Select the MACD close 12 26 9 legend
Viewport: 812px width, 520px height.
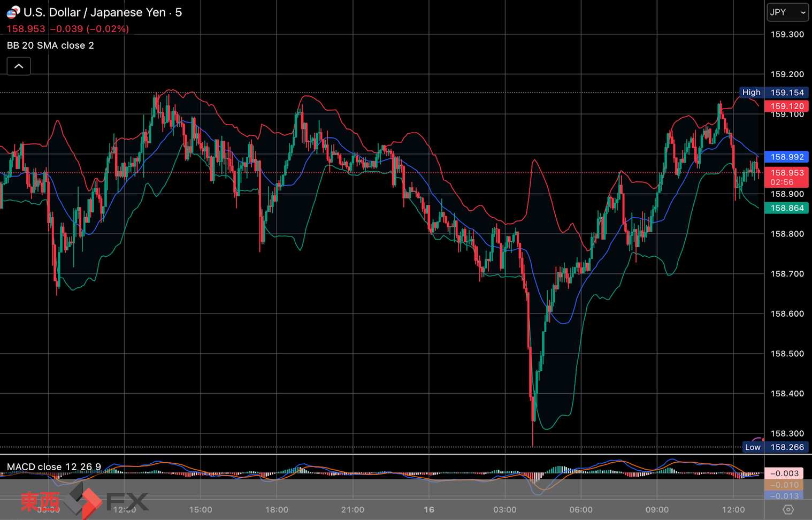pos(53,467)
